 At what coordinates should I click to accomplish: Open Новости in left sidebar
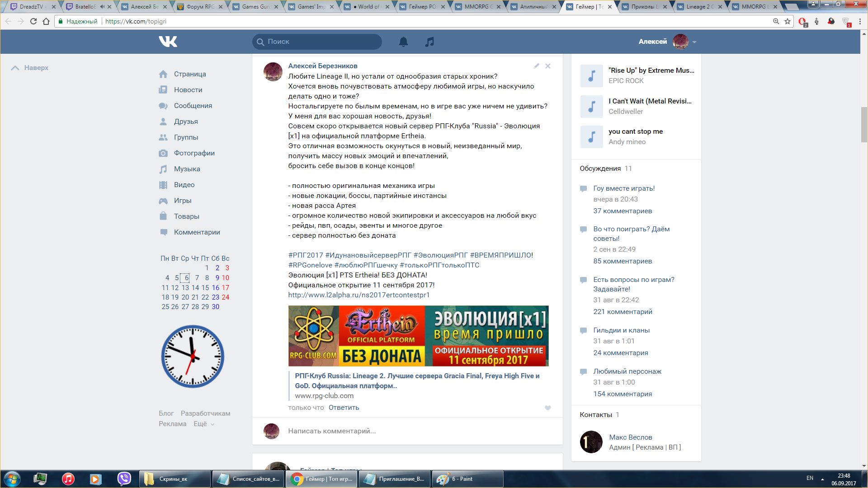point(188,90)
